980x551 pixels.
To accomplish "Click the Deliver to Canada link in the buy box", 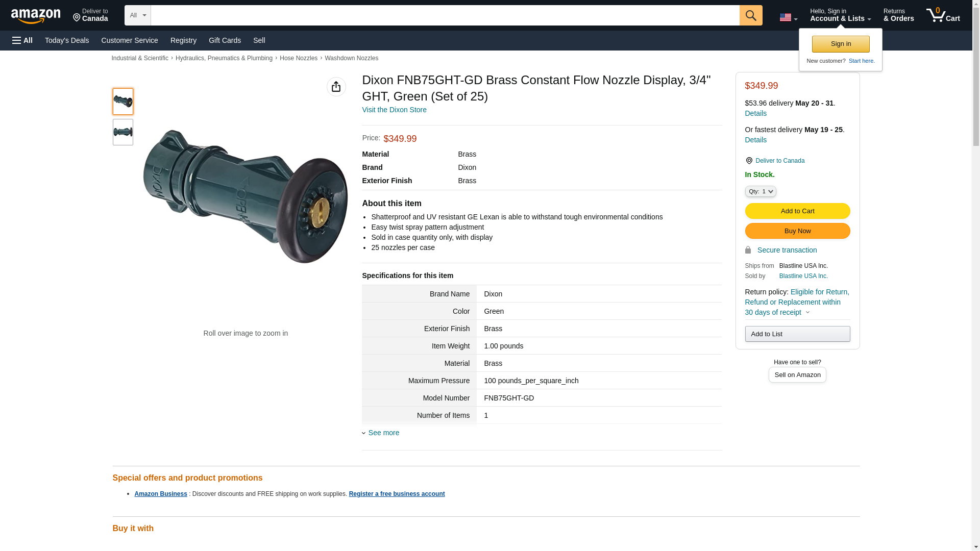I will [779, 161].
